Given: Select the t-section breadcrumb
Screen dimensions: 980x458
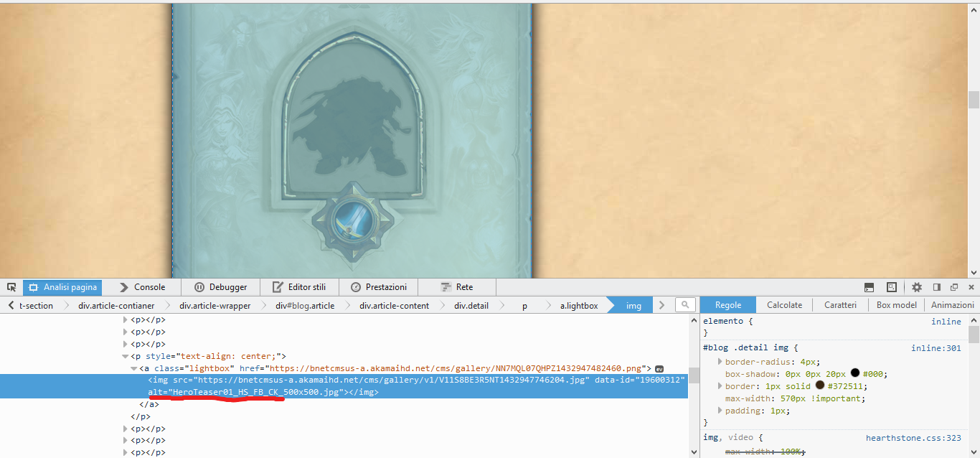Looking at the screenshot, I should pyautogui.click(x=37, y=306).
